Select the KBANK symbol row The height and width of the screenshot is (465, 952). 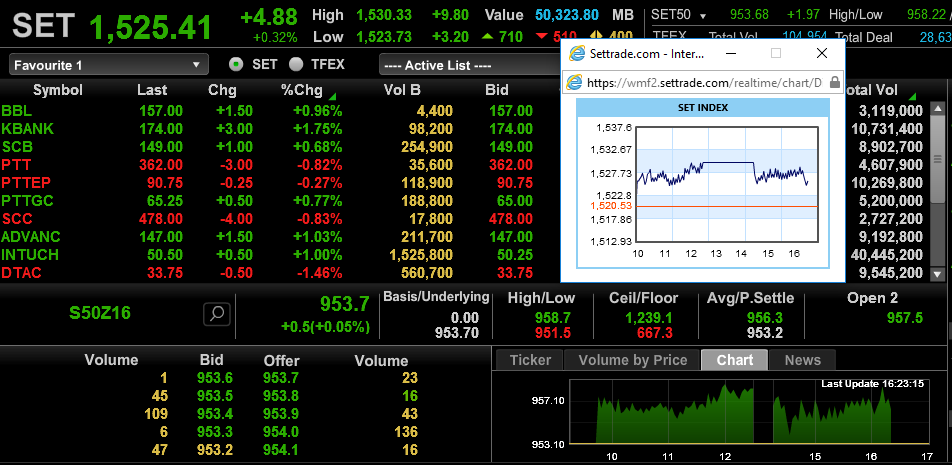click(279, 129)
